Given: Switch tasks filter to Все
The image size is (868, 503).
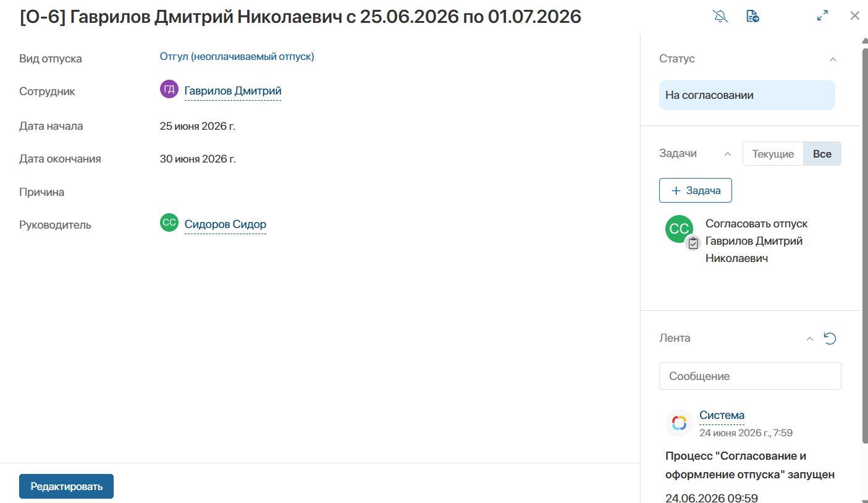Looking at the screenshot, I should point(822,154).
